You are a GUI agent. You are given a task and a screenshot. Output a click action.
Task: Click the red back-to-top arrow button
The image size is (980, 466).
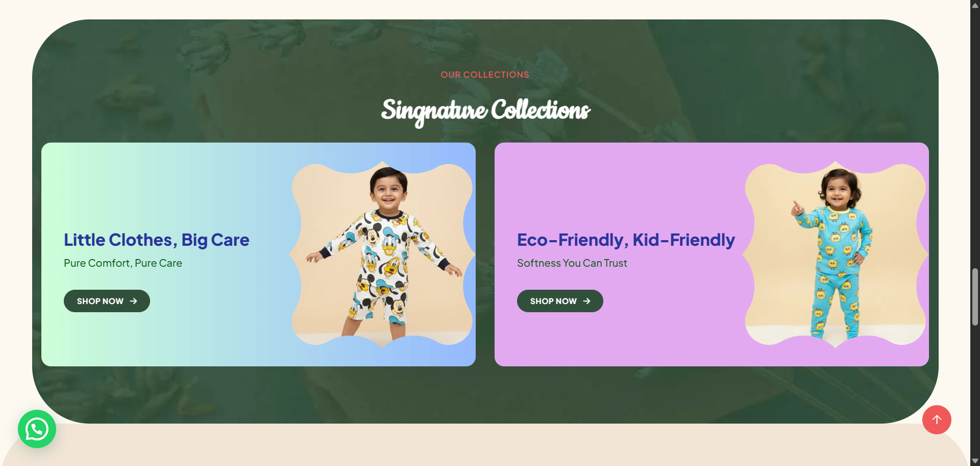pos(937,420)
